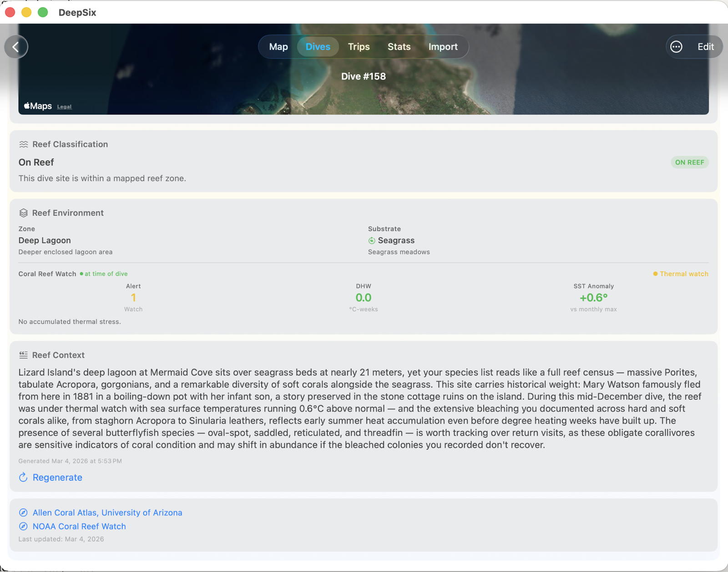Open the Trips tab

(359, 47)
